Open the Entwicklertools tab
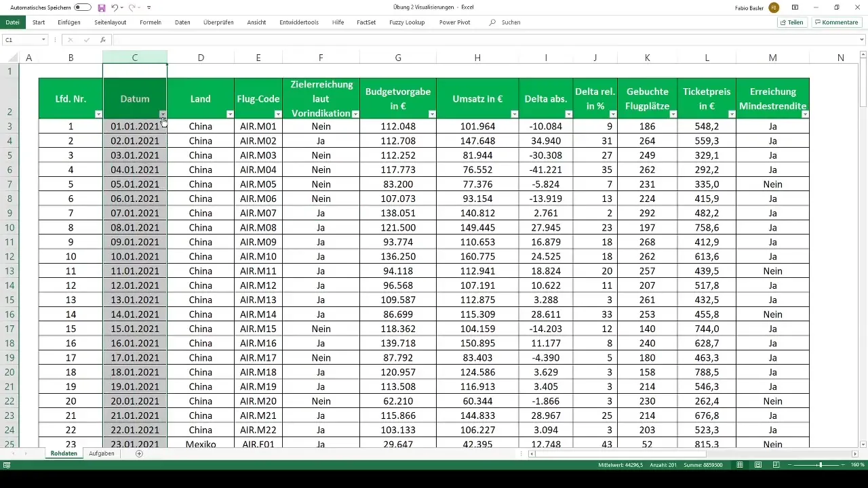The image size is (868, 488). (x=299, y=22)
